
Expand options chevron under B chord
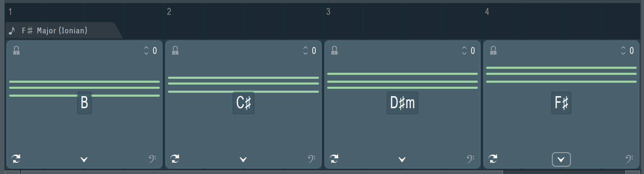tap(84, 159)
